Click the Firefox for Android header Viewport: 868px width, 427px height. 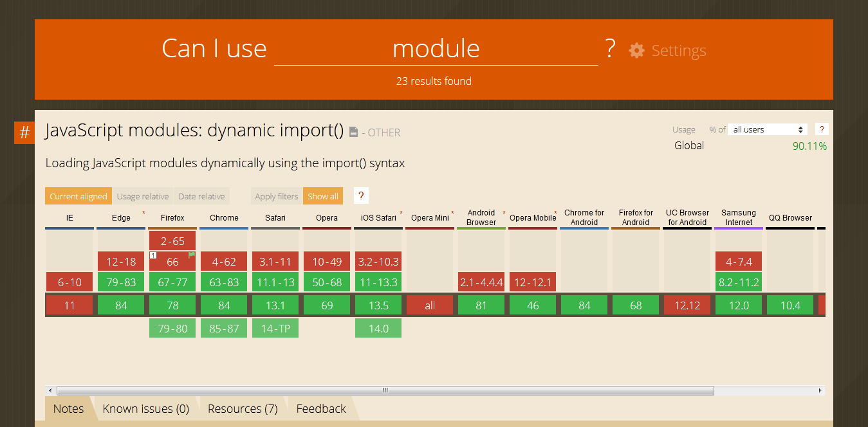[636, 218]
